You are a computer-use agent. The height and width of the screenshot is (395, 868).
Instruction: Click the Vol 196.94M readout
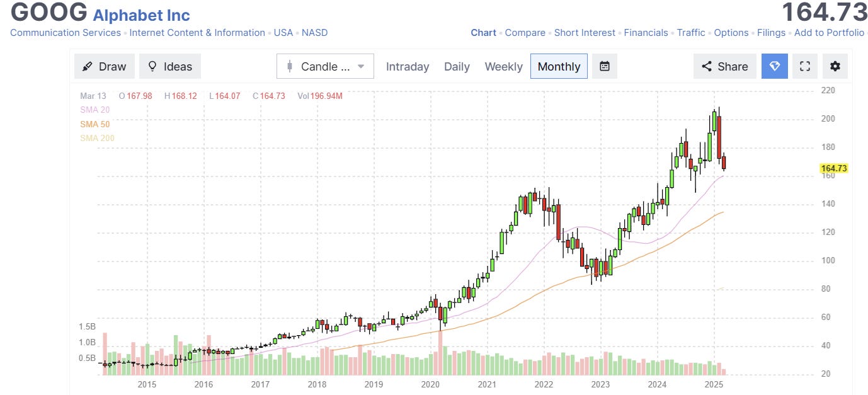click(320, 96)
